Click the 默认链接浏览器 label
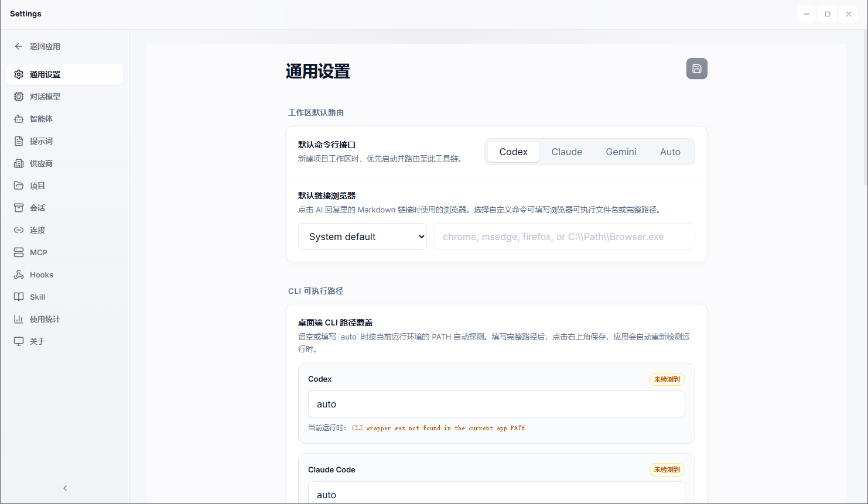Viewport: 868px width, 504px height. [327, 196]
